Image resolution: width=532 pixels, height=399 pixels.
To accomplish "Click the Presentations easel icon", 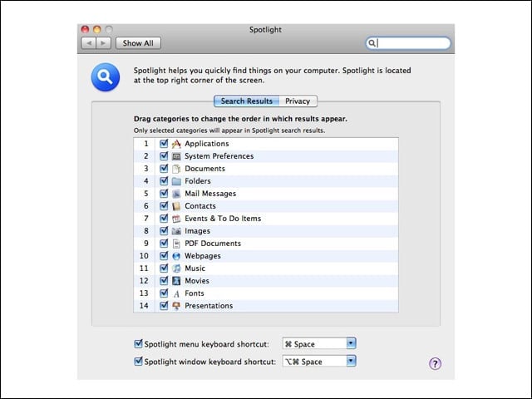I will point(176,306).
